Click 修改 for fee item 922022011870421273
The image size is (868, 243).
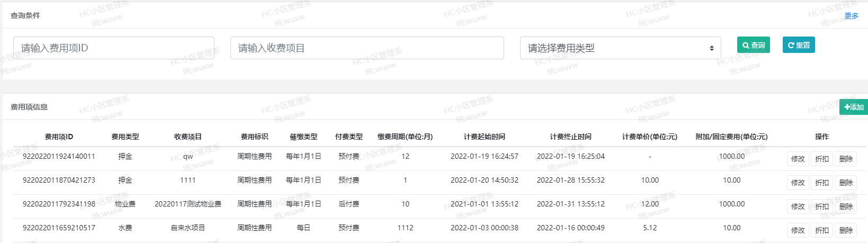coord(798,183)
